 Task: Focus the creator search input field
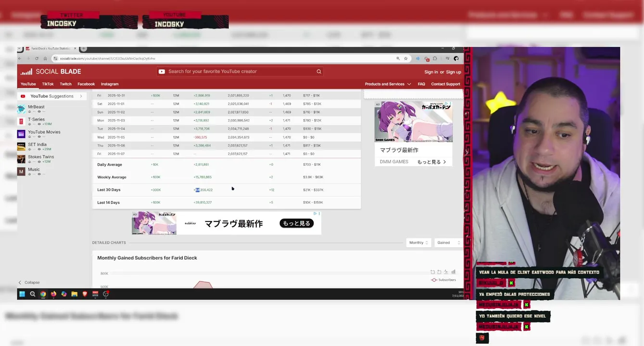pos(240,72)
